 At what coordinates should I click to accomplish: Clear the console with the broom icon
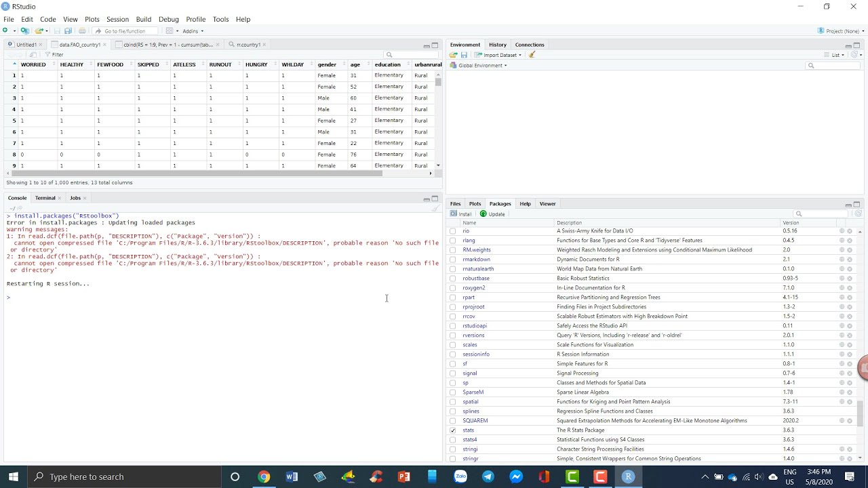435,208
